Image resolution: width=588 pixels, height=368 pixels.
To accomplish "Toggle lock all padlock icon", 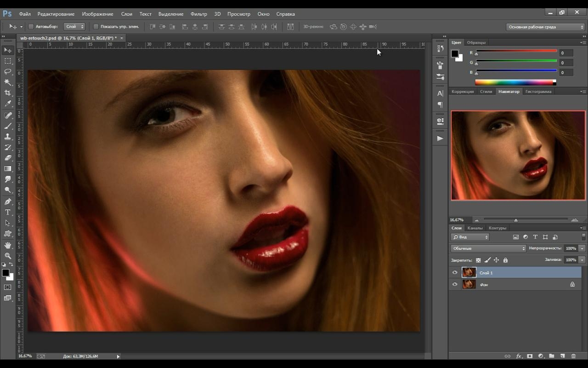I will tap(505, 260).
